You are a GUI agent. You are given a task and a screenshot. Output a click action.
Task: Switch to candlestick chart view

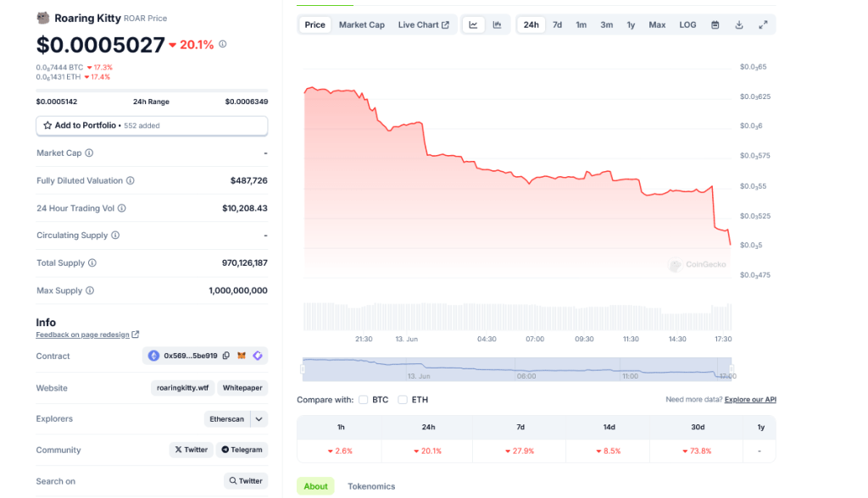click(497, 25)
